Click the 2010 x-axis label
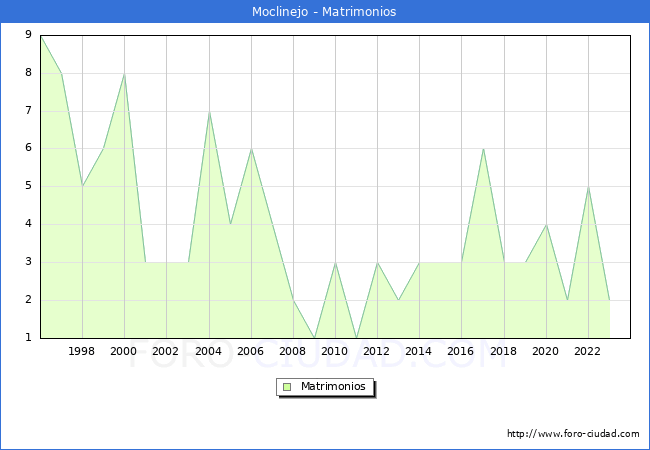 pos(335,351)
